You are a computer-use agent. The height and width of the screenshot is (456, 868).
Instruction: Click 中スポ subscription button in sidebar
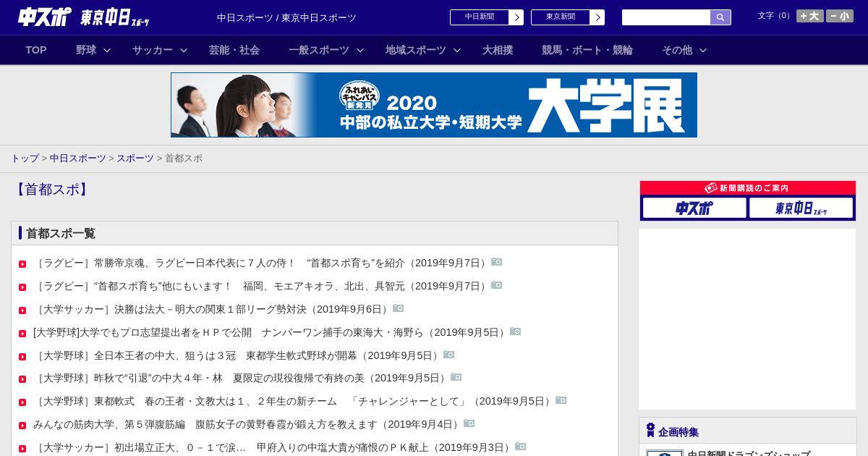(694, 208)
